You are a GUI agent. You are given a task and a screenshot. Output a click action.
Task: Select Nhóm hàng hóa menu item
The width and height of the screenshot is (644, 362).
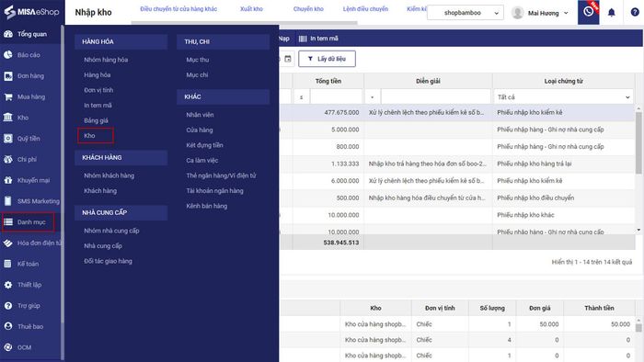point(106,60)
